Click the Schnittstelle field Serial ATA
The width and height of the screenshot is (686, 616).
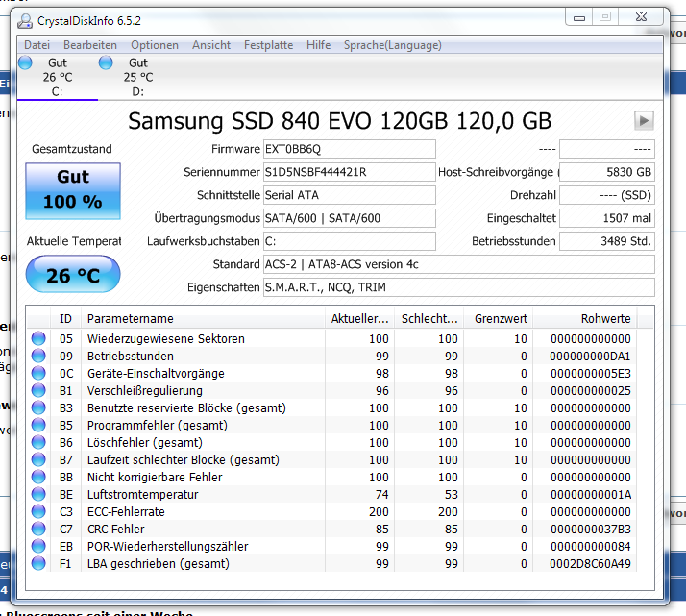349,195
